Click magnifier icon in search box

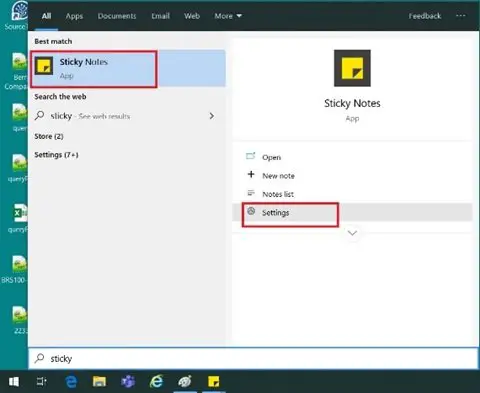coord(39,358)
